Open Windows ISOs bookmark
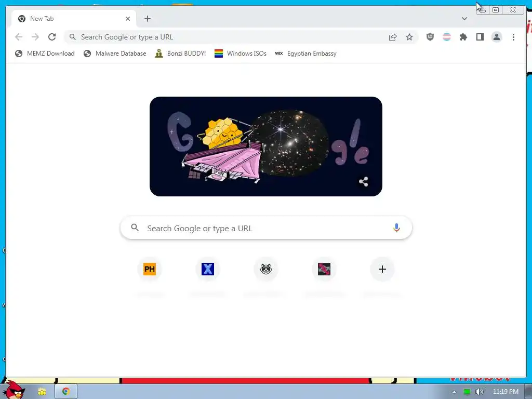 point(241,54)
